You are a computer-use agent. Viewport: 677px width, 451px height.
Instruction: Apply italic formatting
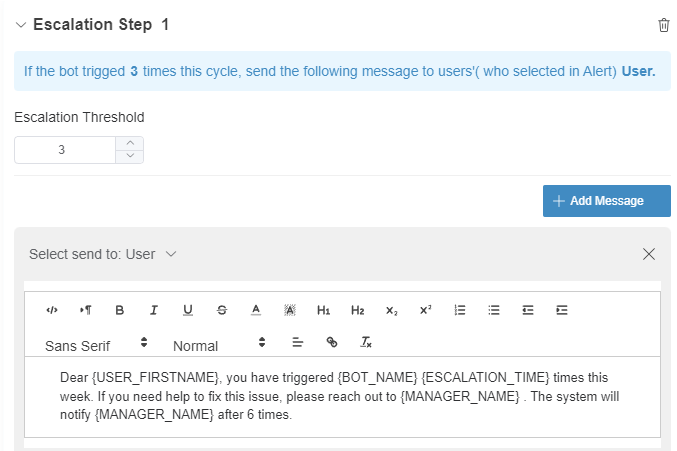(x=154, y=310)
